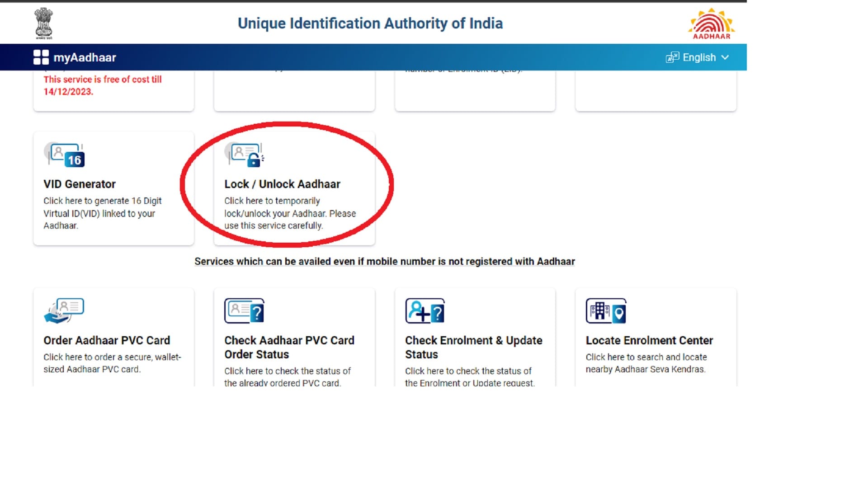Click the dropdown chevron next to English
Image resolution: width=868 pixels, height=488 pixels.
tap(725, 57)
